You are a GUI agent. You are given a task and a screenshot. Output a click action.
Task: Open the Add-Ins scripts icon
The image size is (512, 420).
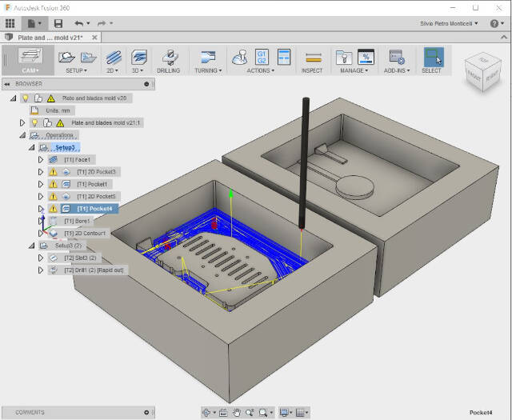(x=397, y=57)
